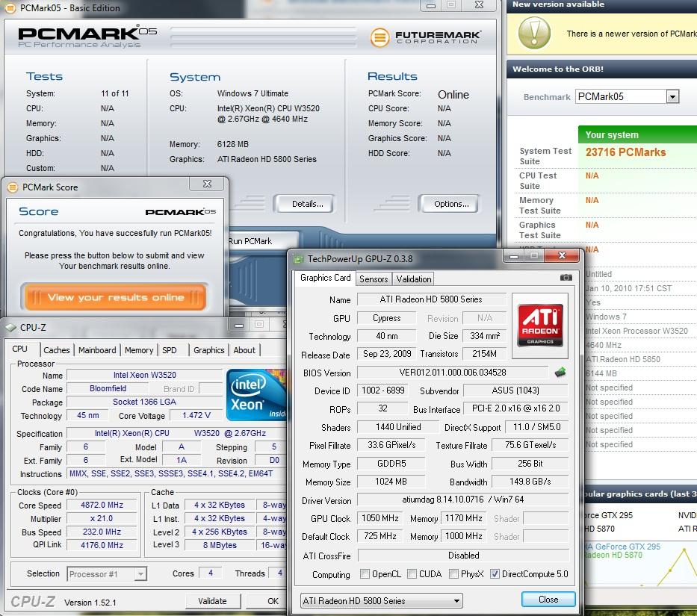Click the GPU-Z screenshot camera icon

566,278
